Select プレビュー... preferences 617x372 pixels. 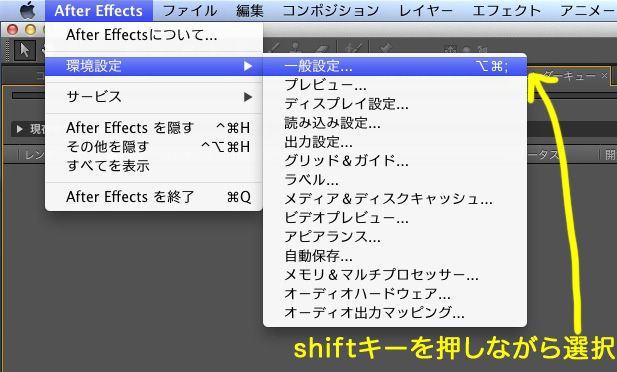[x=395, y=85]
